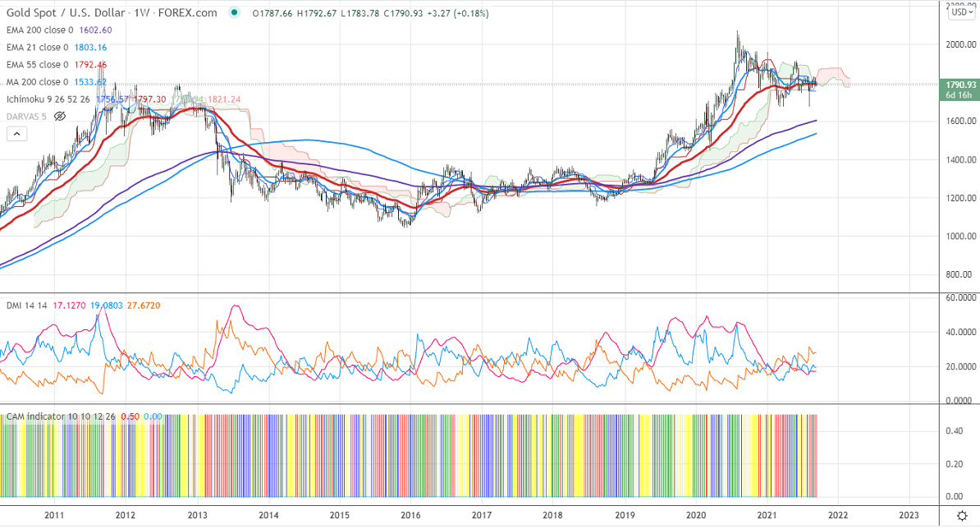This screenshot has height=529, width=980.
Task: Click 1200.00 on the price axis
Action: 960,198
